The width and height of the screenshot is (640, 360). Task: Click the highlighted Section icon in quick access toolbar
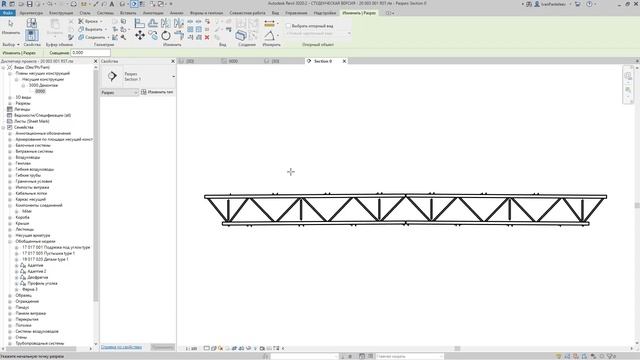click(134, 4)
